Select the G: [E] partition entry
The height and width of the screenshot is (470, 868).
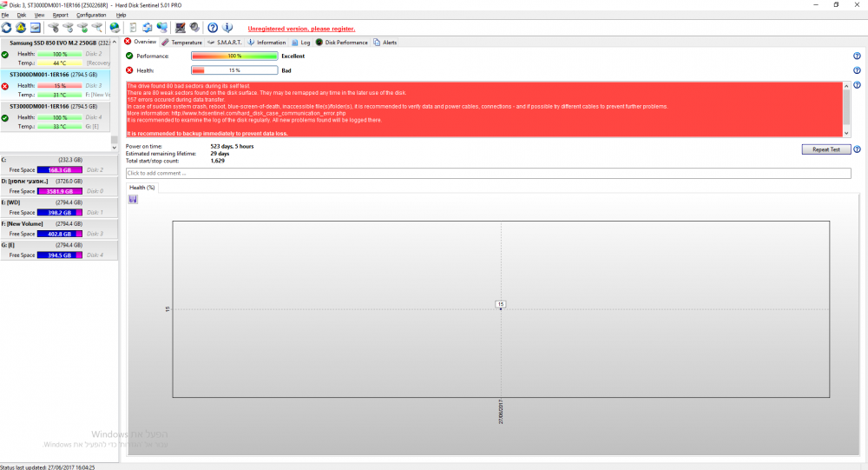point(59,250)
